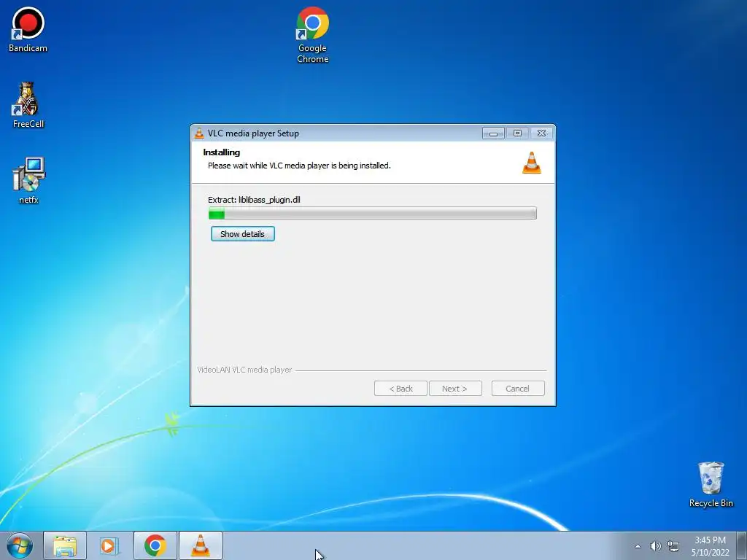The height and width of the screenshot is (560, 747).
Task: Open the Bandicam desktop shortcut
Action: [28, 29]
